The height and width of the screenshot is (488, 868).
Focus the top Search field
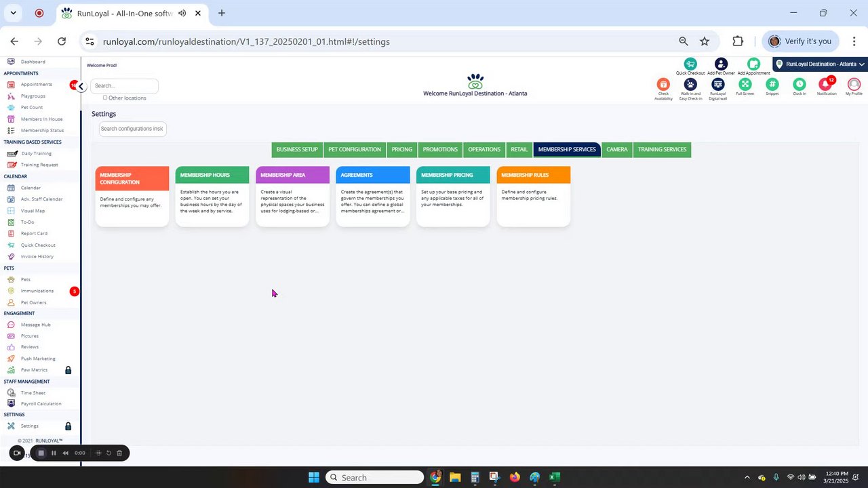tap(124, 86)
